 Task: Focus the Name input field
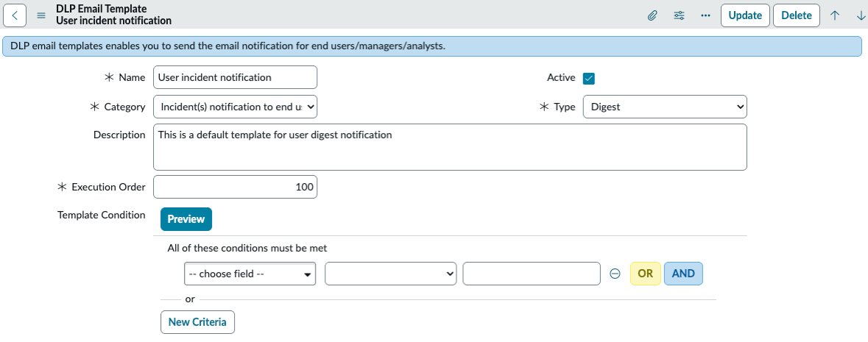click(x=236, y=77)
